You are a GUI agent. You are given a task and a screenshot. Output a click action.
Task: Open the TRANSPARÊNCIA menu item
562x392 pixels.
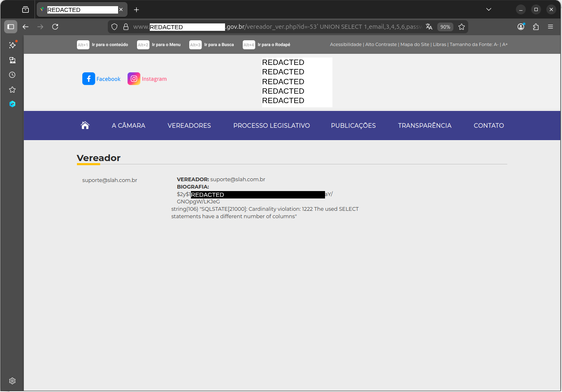(x=425, y=125)
